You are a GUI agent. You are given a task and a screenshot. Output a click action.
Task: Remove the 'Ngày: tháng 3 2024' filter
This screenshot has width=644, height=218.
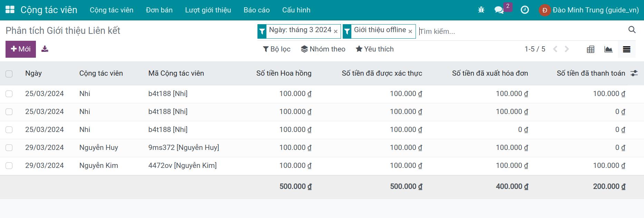click(335, 31)
